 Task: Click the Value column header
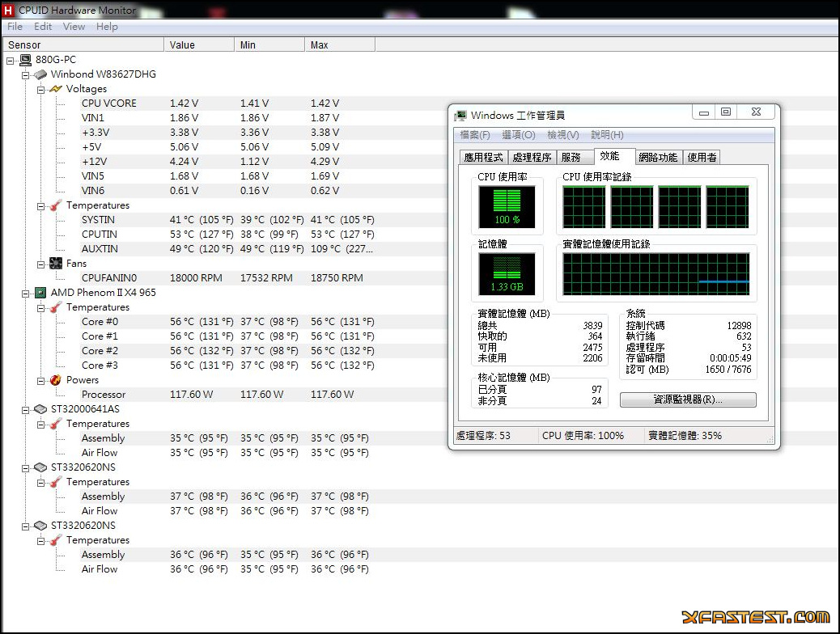pos(199,45)
